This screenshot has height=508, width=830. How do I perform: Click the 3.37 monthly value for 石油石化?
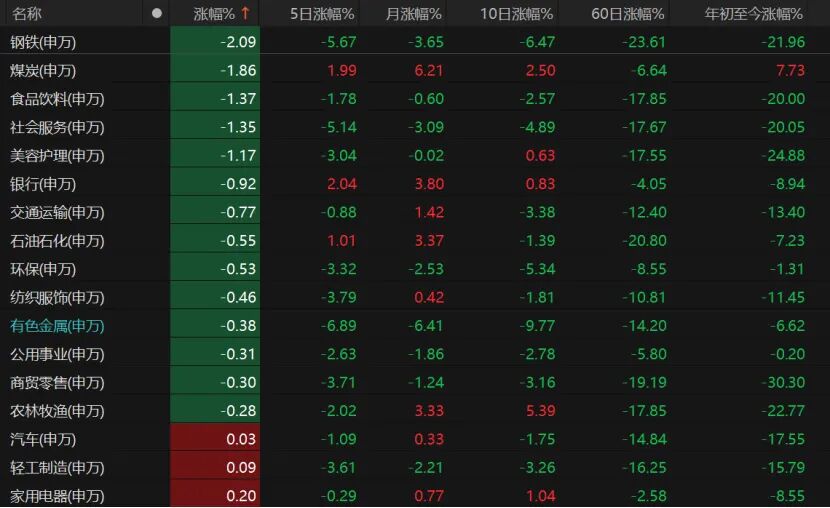[x=429, y=241]
